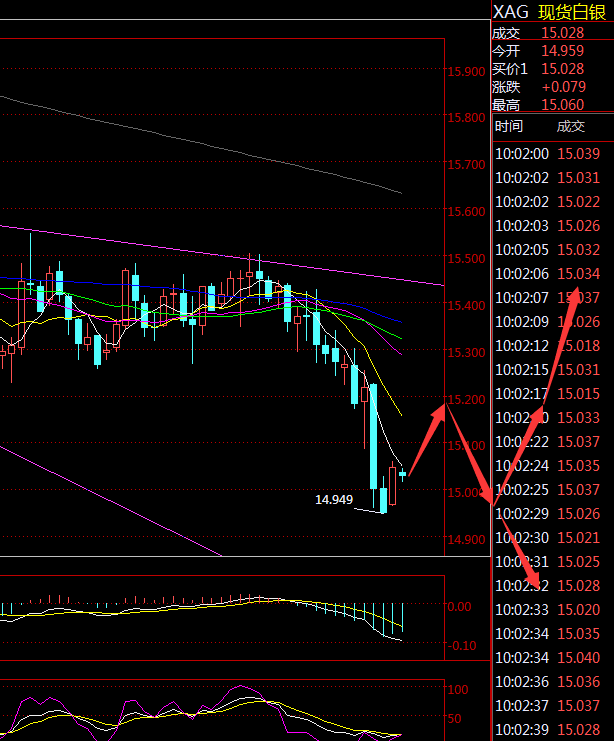Click the 50 level on oscillator axis
Viewport: 614px width, 741px height.
(x=454, y=719)
